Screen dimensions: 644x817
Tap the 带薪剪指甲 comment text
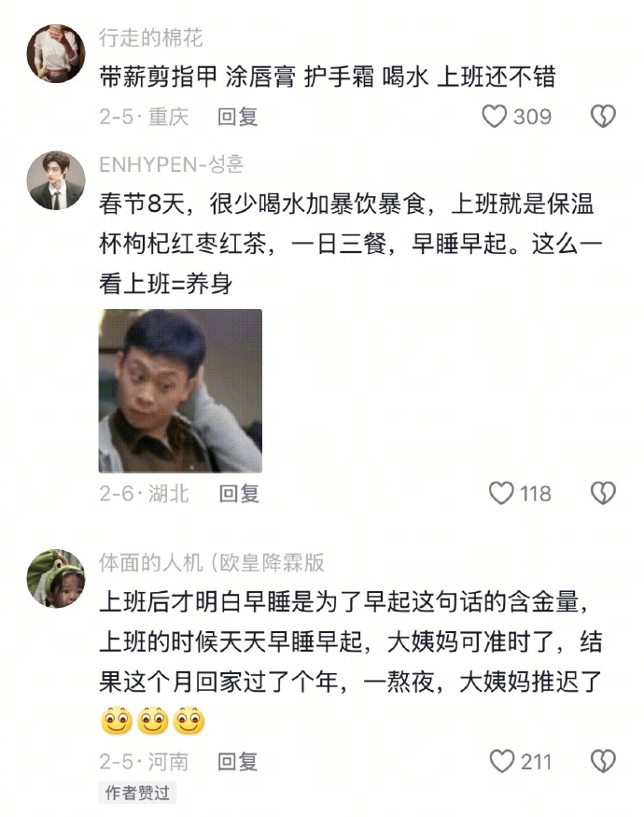328,77
